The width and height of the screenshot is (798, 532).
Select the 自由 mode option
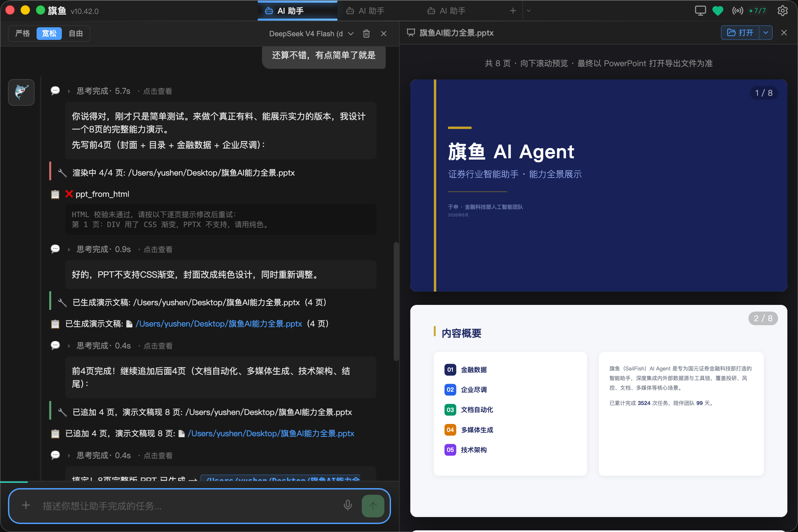tap(76, 33)
